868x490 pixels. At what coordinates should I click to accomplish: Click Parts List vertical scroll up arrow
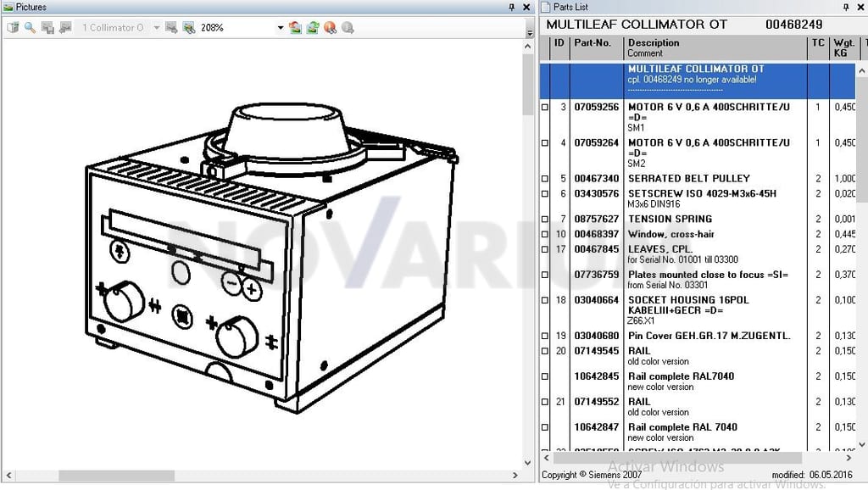coord(862,71)
